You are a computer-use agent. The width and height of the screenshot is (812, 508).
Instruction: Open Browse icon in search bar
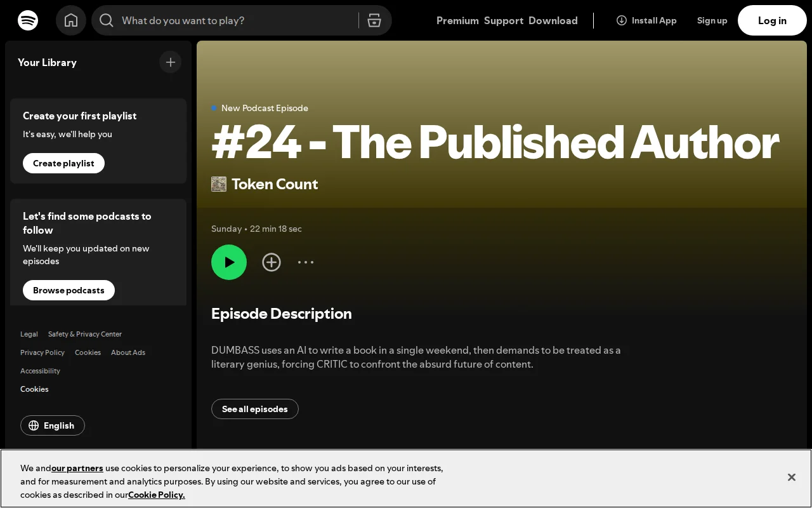pos(374,20)
